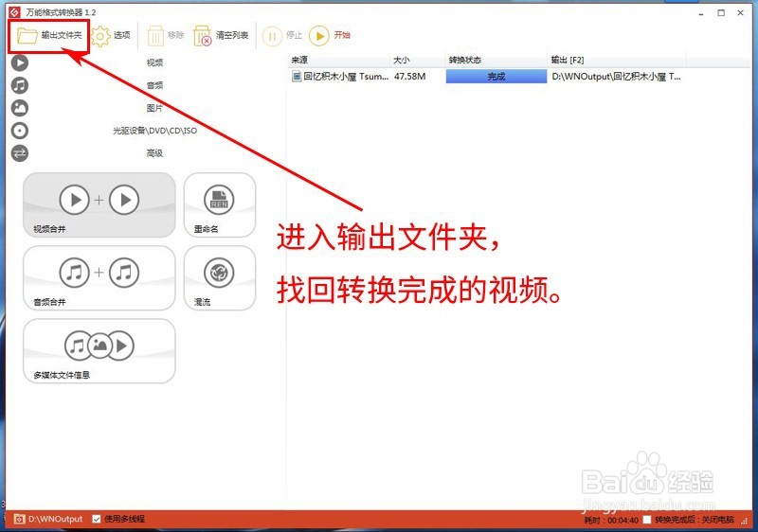The image size is (758, 532).
Task: Maximize the 万能格式转换器 window
Action: point(721,13)
